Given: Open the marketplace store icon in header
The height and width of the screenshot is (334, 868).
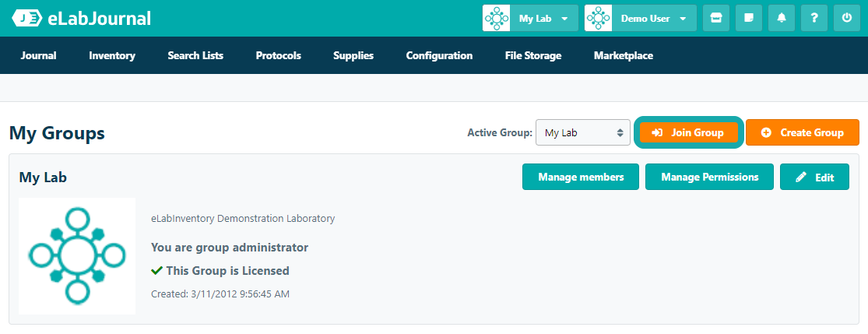Looking at the screenshot, I should [715, 18].
